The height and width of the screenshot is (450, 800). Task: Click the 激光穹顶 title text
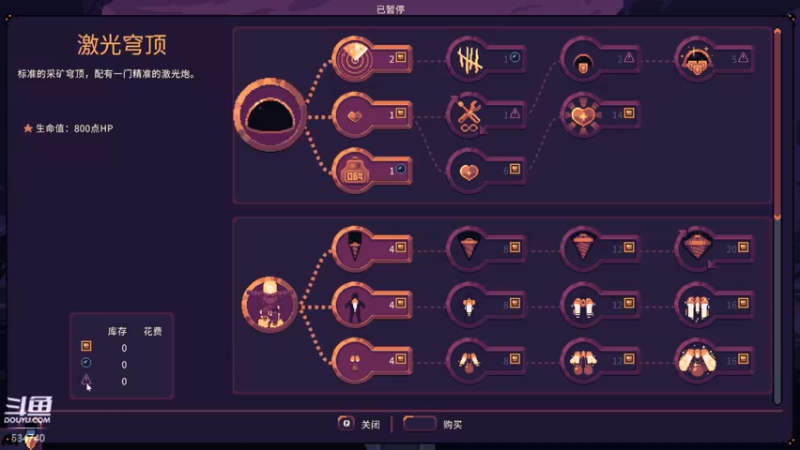(122, 45)
